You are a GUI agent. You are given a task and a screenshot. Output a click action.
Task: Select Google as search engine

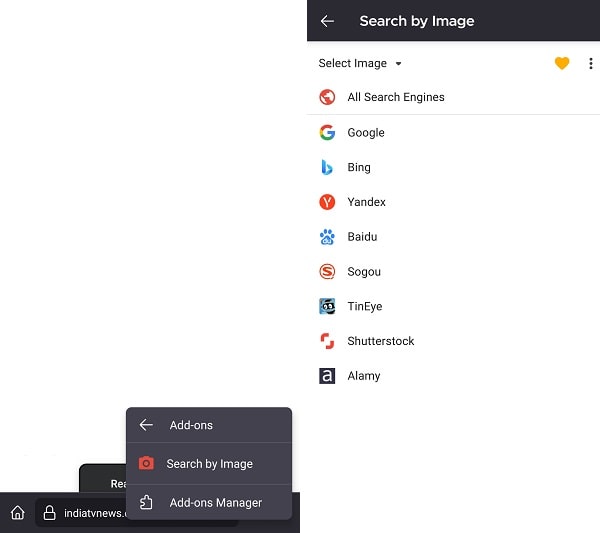tap(453, 132)
